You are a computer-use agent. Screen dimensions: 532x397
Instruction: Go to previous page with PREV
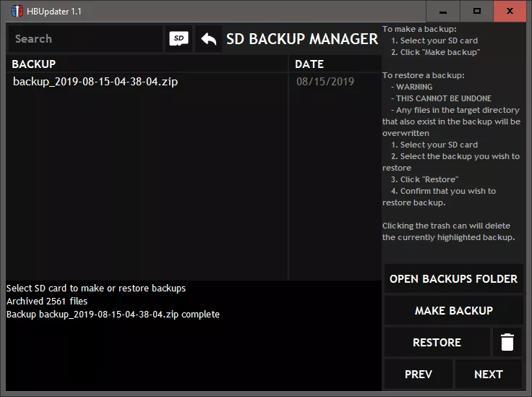(x=419, y=374)
